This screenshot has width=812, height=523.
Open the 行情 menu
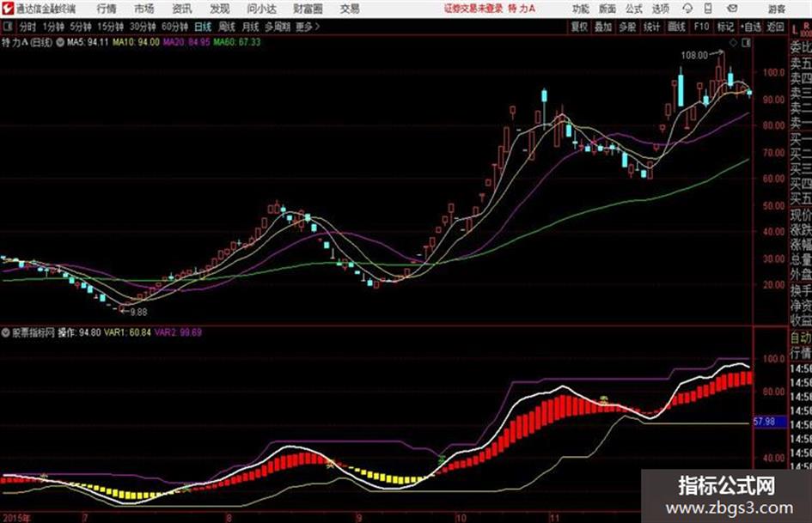(107, 9)
